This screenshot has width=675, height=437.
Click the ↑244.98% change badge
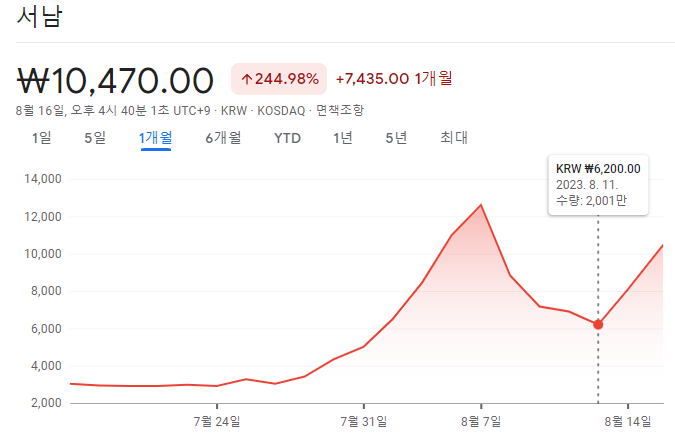pos(279,79)
